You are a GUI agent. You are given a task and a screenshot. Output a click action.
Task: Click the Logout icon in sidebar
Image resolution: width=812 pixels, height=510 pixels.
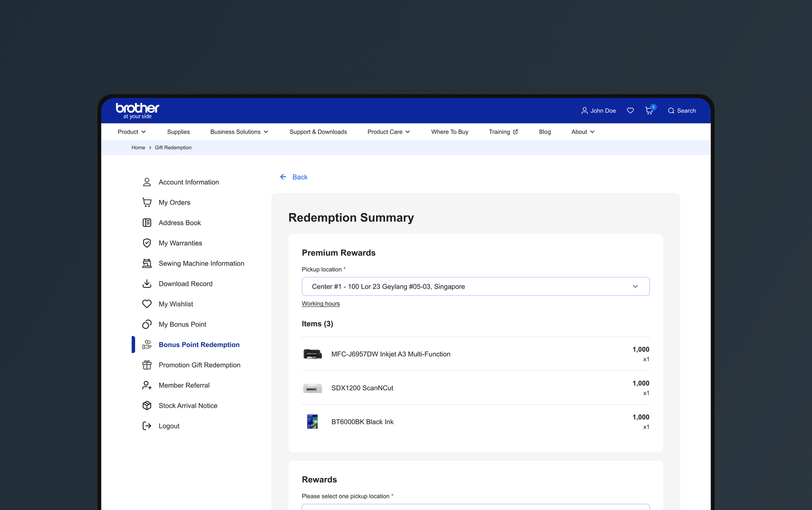point(147,426)
